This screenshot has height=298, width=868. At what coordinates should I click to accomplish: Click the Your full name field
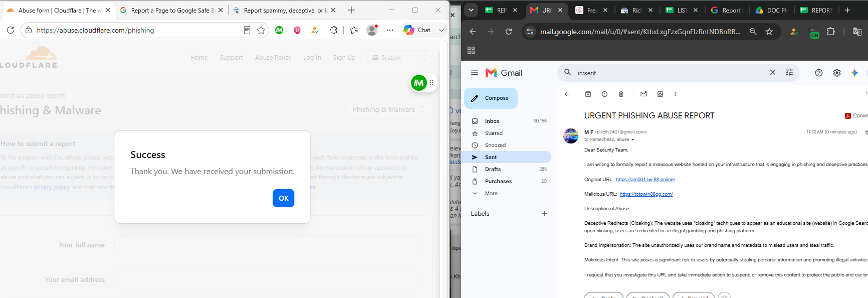coord(267,245)
